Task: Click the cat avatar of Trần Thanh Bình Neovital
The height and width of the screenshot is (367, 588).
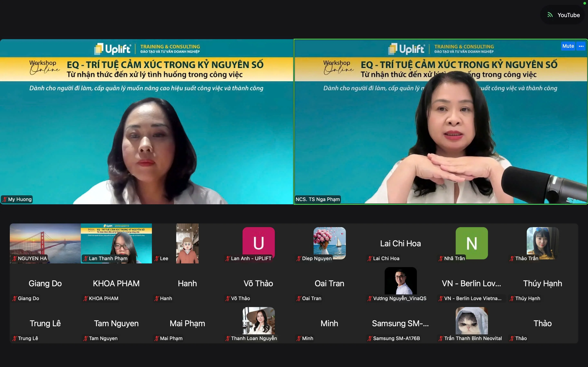Action: [x=471, y=320]
